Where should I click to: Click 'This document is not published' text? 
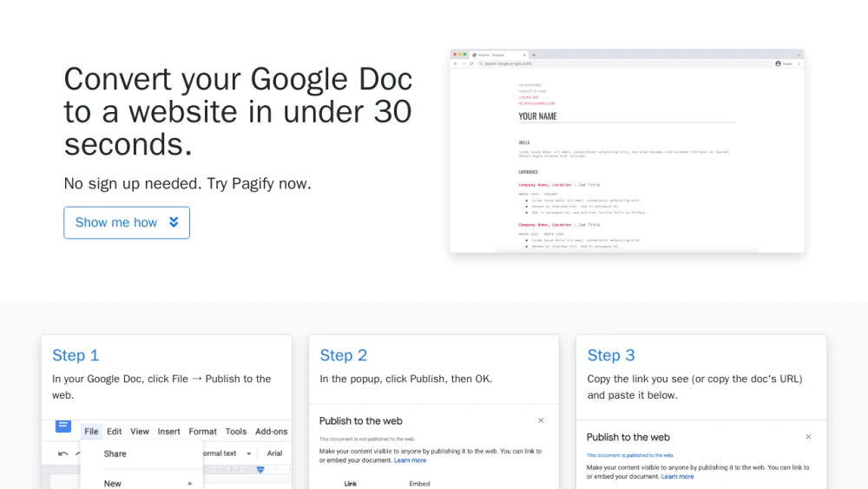pos(367,439)
